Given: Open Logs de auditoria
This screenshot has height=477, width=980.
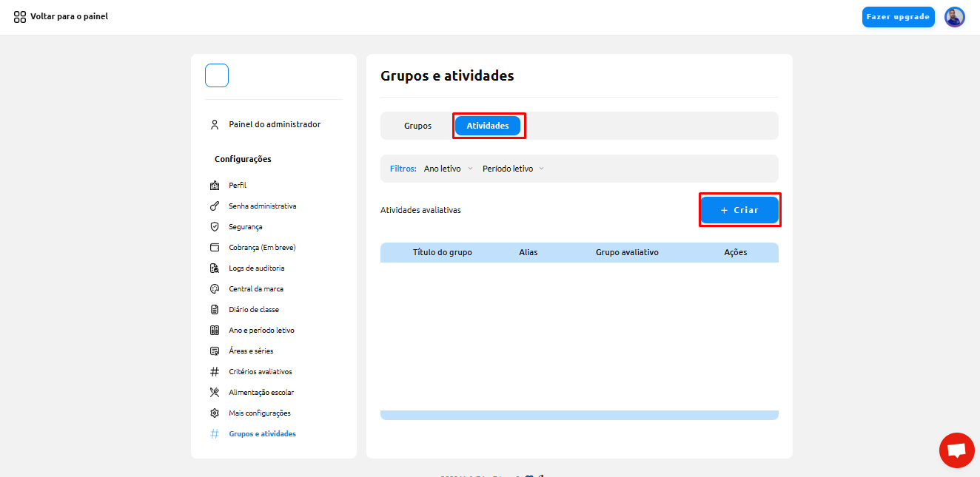Looking at the screenshot, I should [x=257, y=268].
